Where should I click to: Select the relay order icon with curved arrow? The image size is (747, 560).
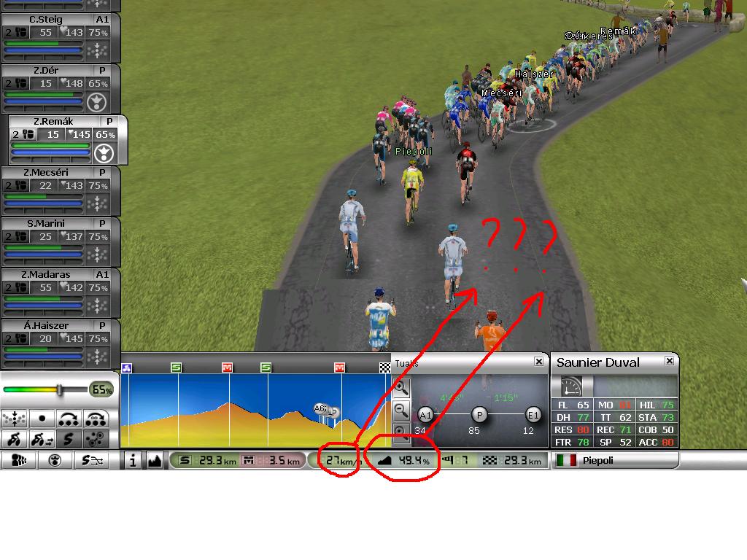click(x=68, y=419)
